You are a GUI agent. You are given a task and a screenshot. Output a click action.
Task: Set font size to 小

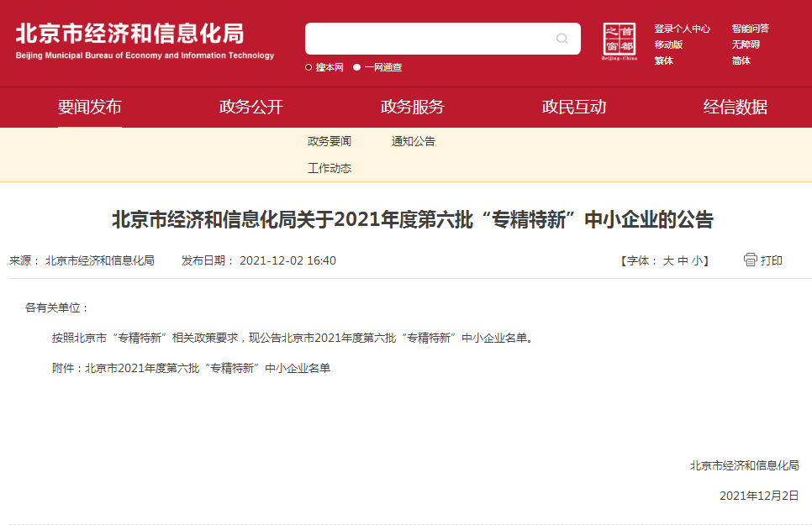tap(697, 261)
